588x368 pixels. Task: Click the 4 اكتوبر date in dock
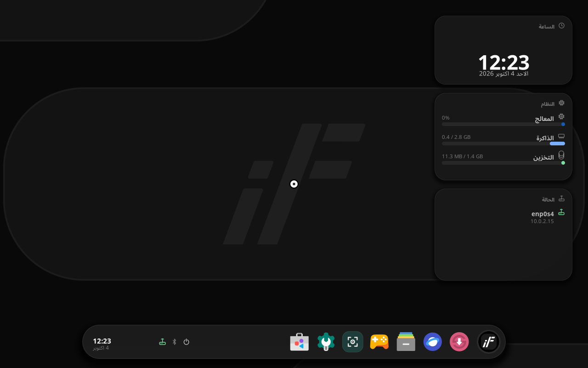(101, 348)
